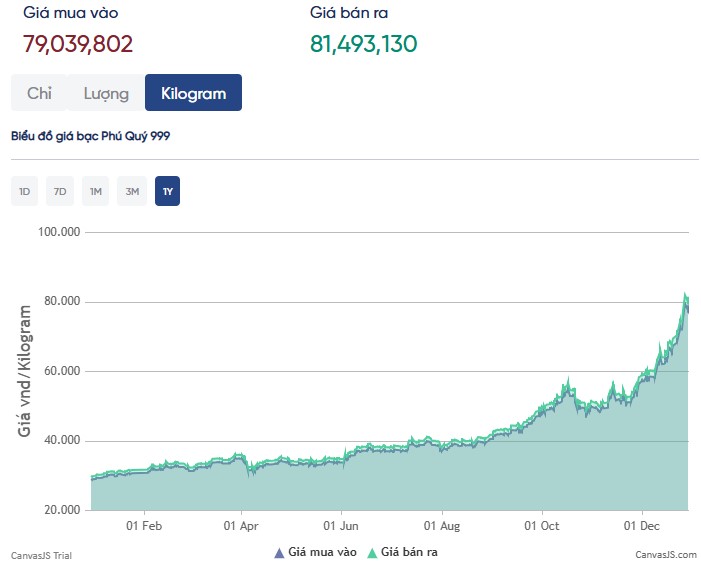Click the 100.000 y-axis label

click(x=62, y=232)
